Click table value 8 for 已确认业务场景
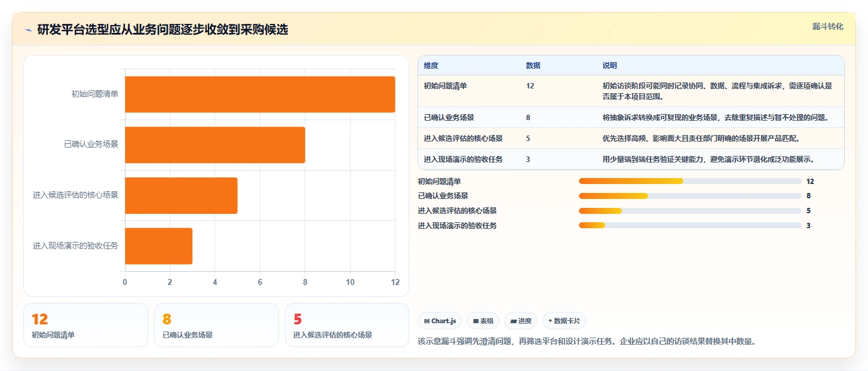This screenshot has width=868, height=371. 528,118
